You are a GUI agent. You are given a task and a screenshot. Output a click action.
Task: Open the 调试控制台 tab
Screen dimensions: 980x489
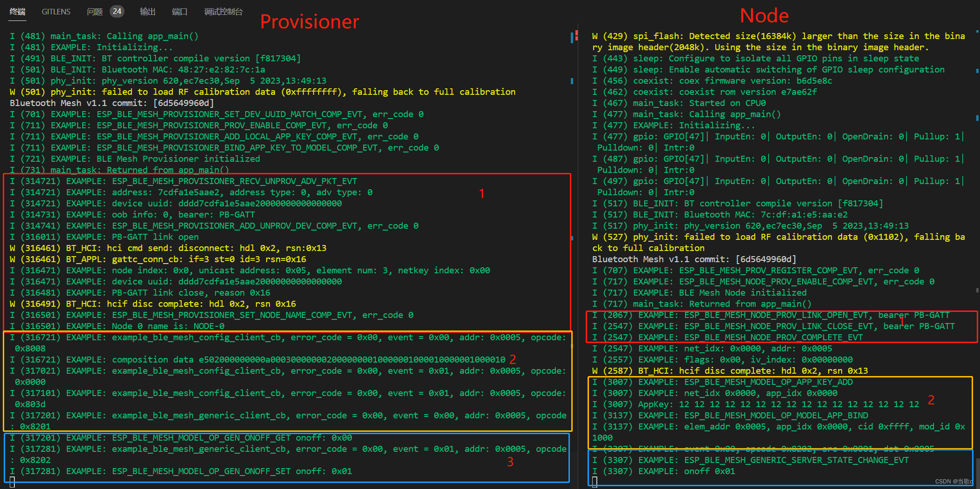(223, 12)
